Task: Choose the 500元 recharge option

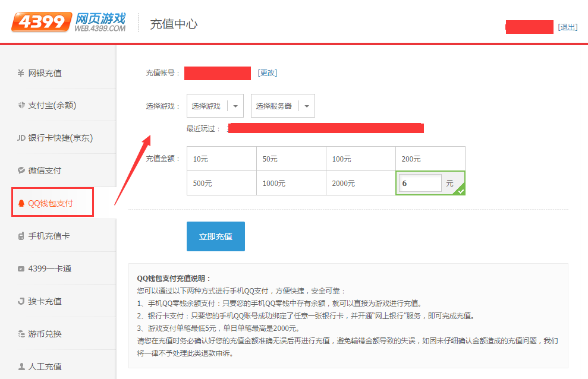Action: (x=221, y=183)
